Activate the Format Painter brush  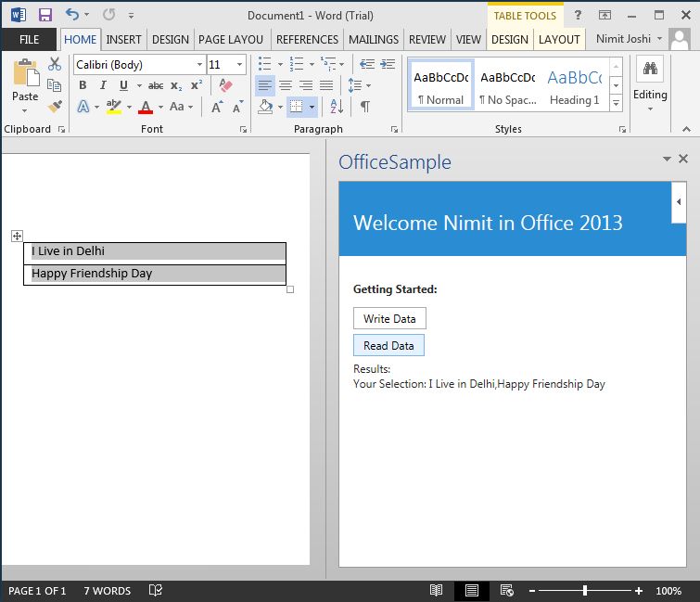click(x=55, y=107)
